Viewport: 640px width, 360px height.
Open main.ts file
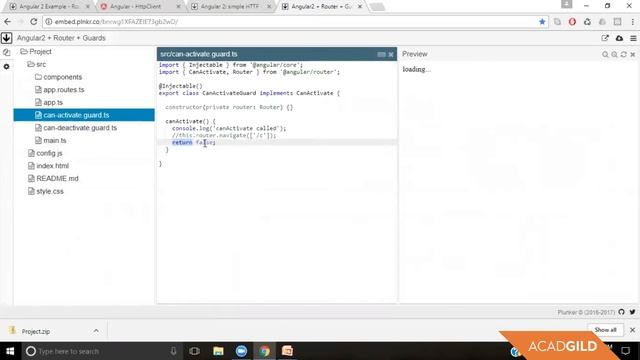pyautogui.click(x=51, y=140)
